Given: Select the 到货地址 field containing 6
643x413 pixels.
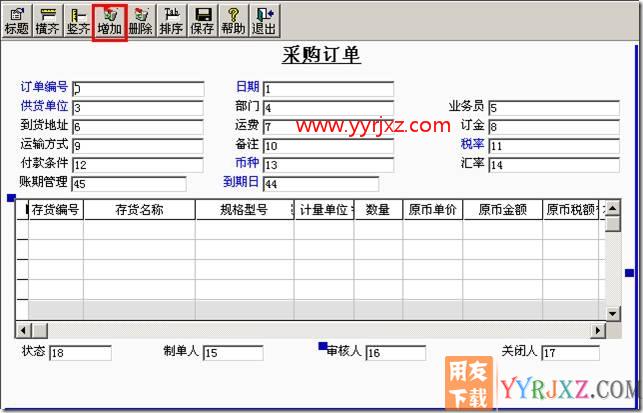Looking at the screenshot, I should [138, 127].
